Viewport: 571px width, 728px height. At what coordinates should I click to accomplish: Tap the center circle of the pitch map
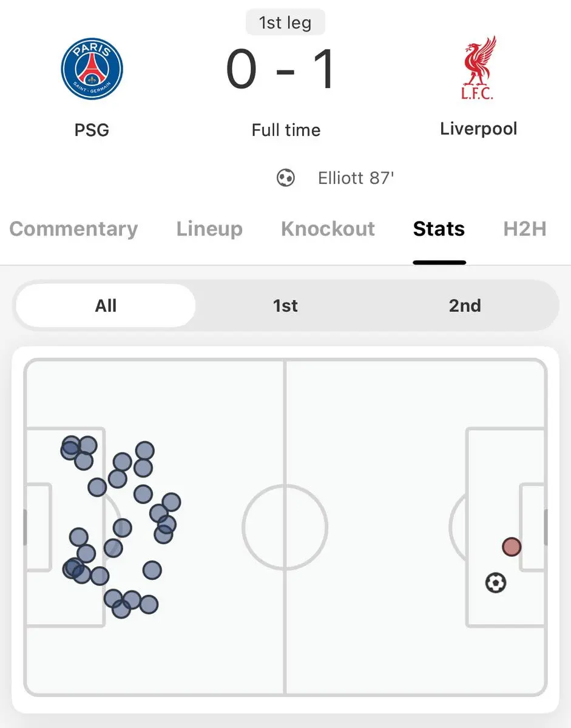285,526
